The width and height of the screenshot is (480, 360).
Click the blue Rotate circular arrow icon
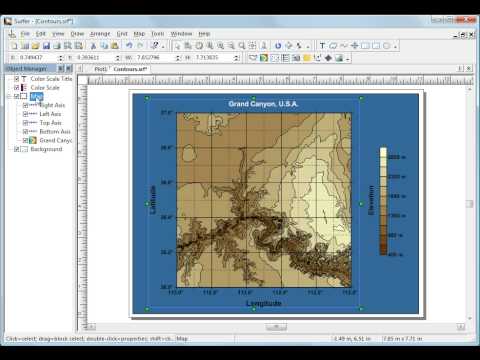278,46
